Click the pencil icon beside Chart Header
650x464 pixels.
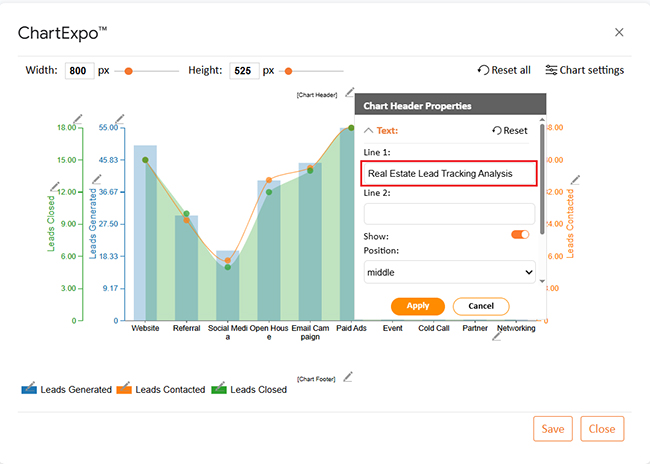coord(349,93)
